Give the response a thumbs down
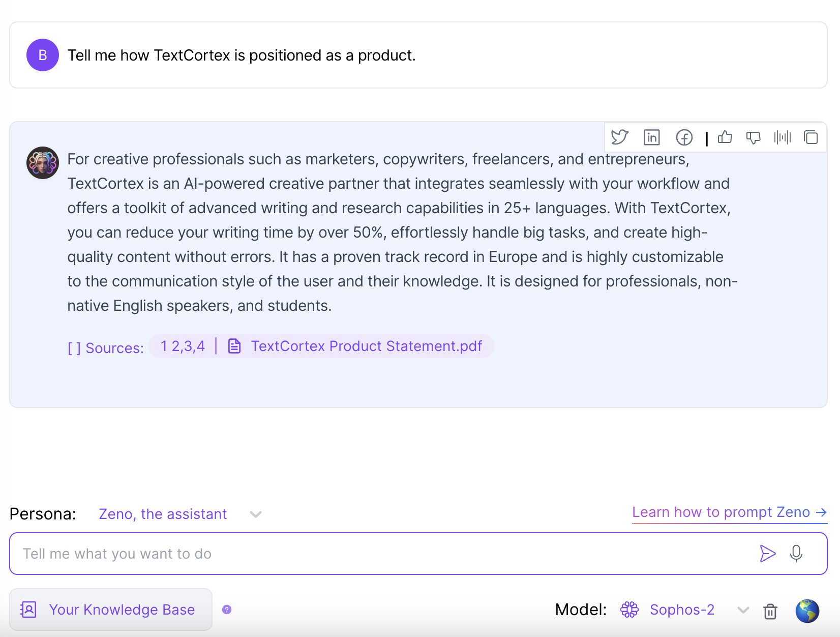840x637 pixels. 753,137
